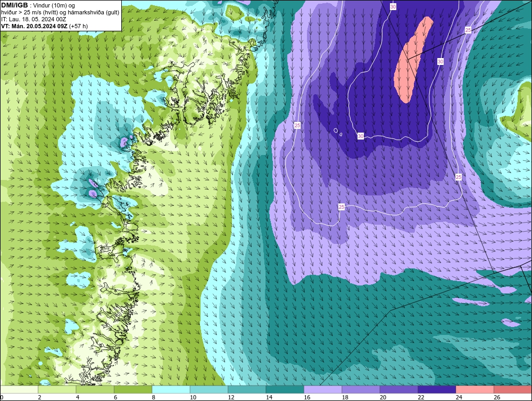This screenshot has height=401, width=532.
Task: Click the legend scale number '20'
Action: [383, 397]
